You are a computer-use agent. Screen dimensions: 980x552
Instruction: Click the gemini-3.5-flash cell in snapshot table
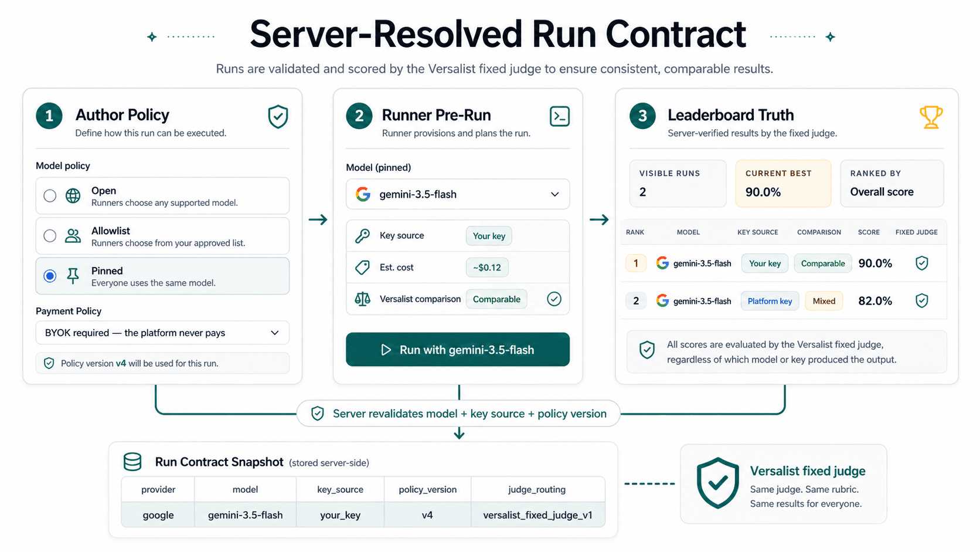245,515
